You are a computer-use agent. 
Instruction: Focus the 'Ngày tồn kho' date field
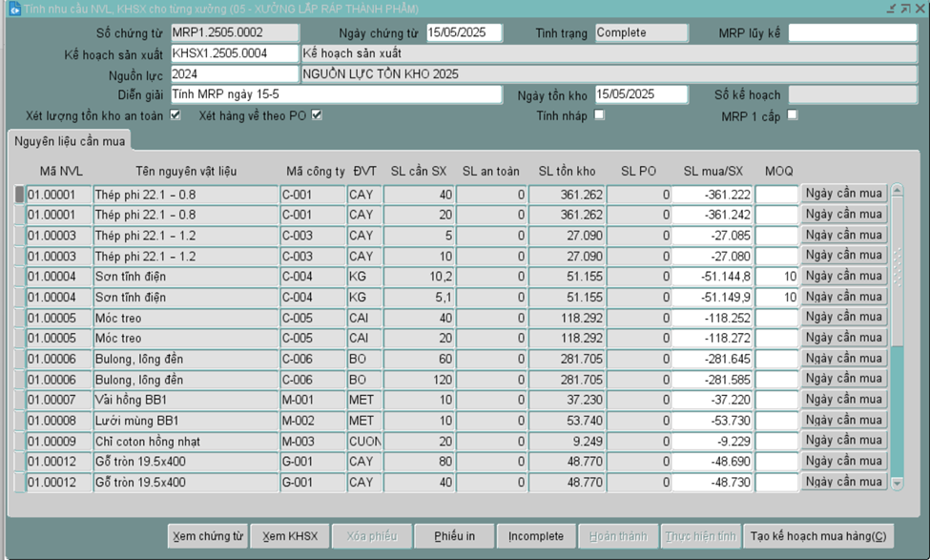[x=640, y=94]
